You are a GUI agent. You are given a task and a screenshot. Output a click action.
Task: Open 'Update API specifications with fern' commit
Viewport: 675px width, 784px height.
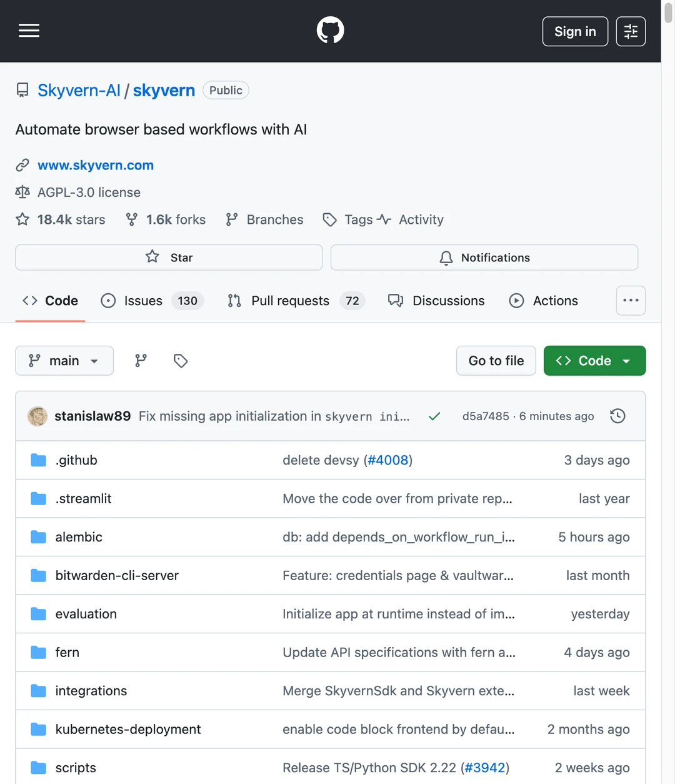(x=399, y=652)
